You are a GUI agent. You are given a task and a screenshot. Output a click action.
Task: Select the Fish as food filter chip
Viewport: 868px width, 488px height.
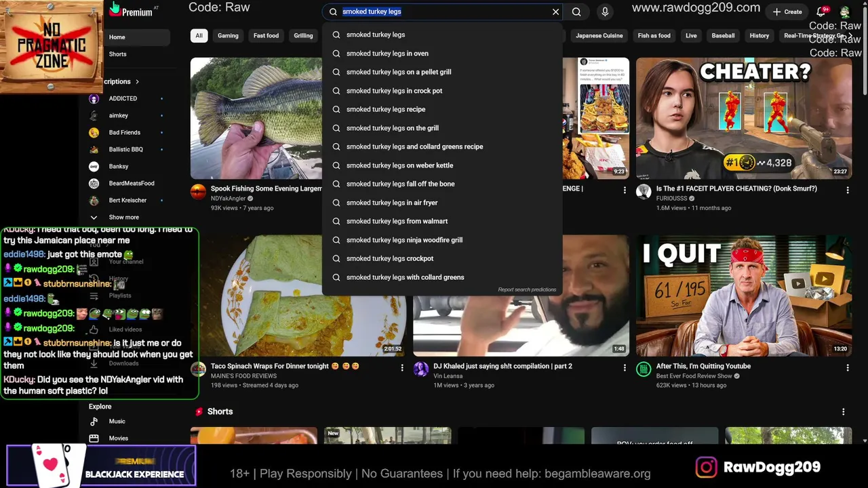pos(654,35)
